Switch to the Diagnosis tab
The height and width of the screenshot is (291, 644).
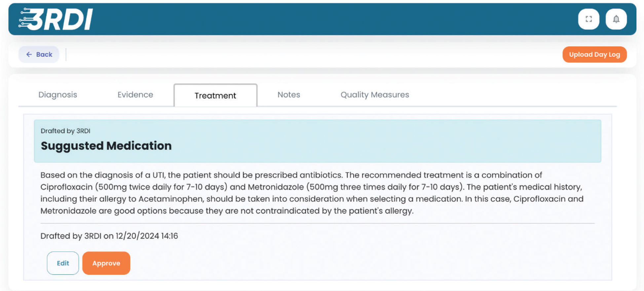(57, 95)
